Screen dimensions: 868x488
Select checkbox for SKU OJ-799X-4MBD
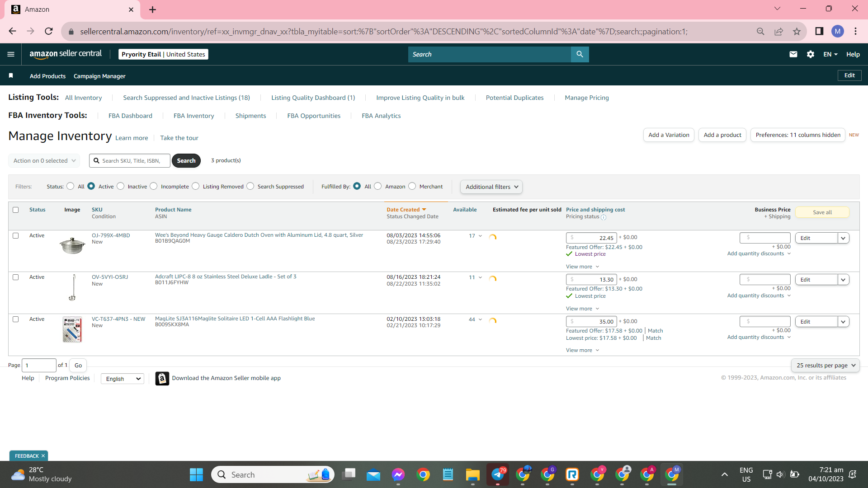point(16,235)
